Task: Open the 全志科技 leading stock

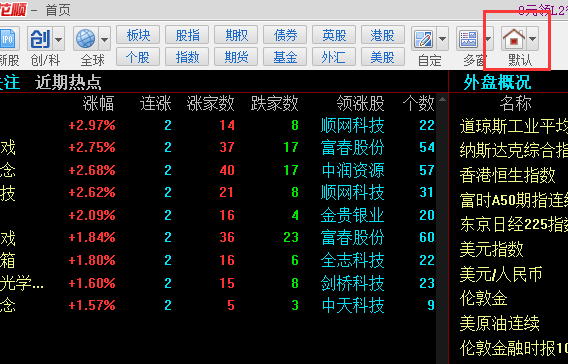Action: [x=352, y=260]
